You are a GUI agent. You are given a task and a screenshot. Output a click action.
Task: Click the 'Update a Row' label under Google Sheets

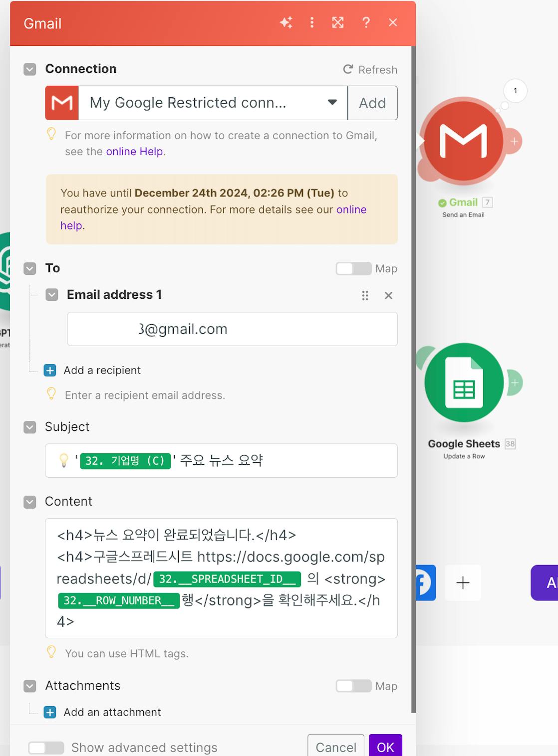[464, 456]
